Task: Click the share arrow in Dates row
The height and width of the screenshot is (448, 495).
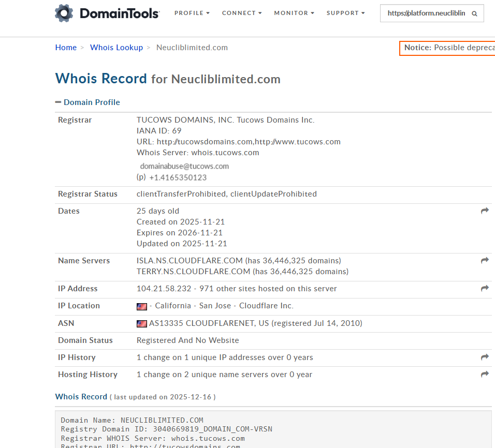Action: [x=485, y=211]
